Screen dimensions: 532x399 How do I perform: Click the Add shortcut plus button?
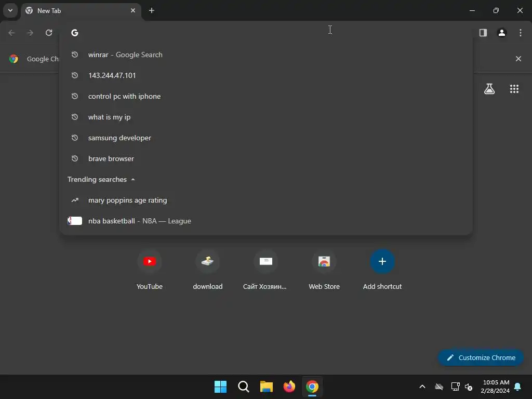(x=382, y=261)
